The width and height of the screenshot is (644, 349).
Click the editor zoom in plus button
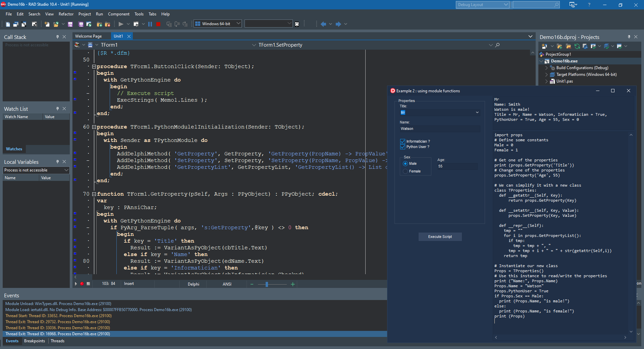[x=293, y=284]
